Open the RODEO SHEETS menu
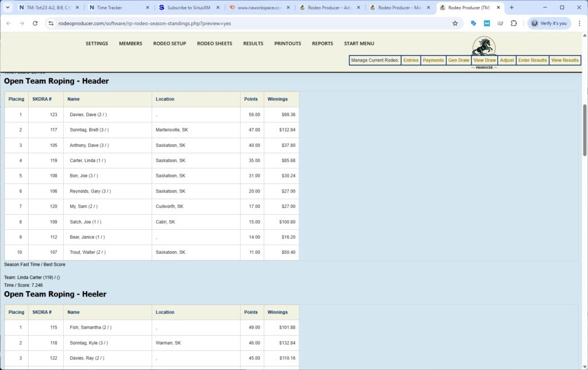588x370 pixels. [x=214, y=44]
